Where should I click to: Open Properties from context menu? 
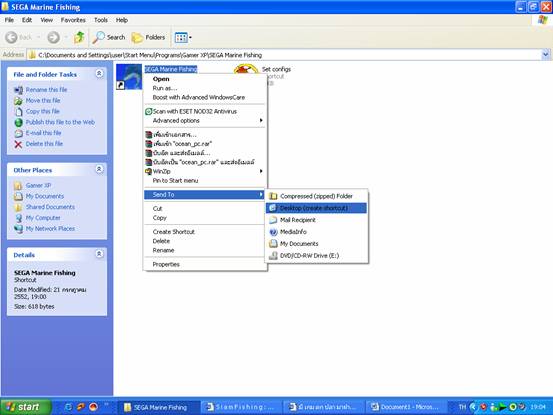(x=205, y=264)
